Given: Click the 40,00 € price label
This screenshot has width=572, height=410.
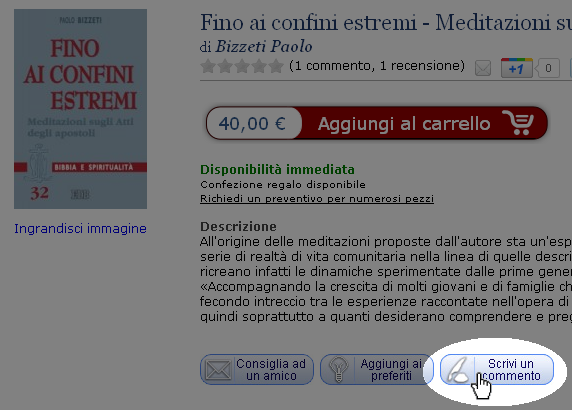Looking at the screenshot, I should [252, 123].
